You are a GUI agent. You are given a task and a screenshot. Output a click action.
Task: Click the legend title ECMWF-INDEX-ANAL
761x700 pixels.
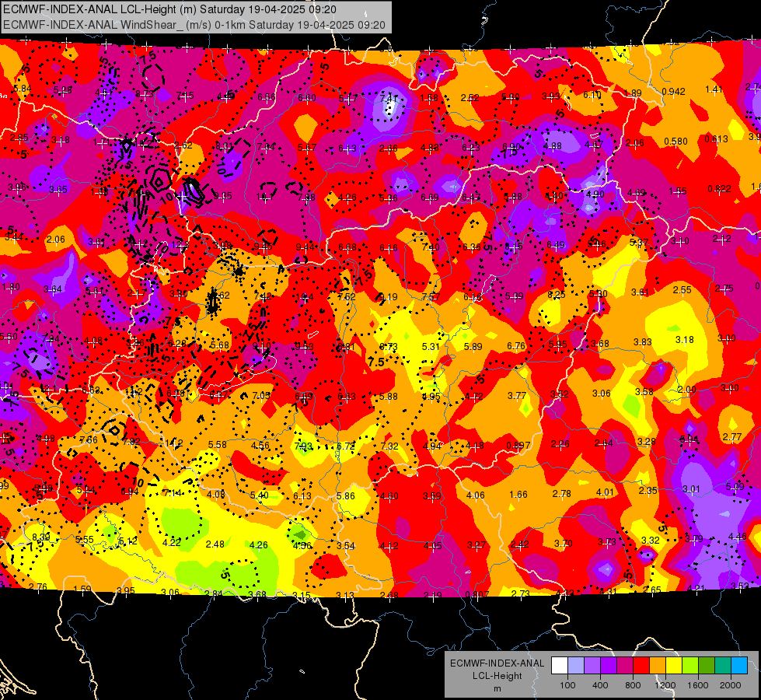pyautogui.click(x=497, y=663)
